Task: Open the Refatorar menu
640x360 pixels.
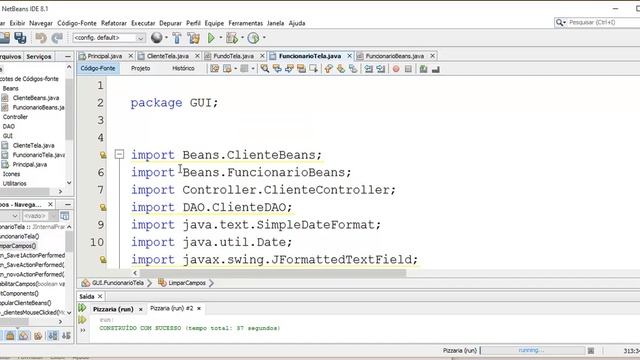Action: coord(114,23)
